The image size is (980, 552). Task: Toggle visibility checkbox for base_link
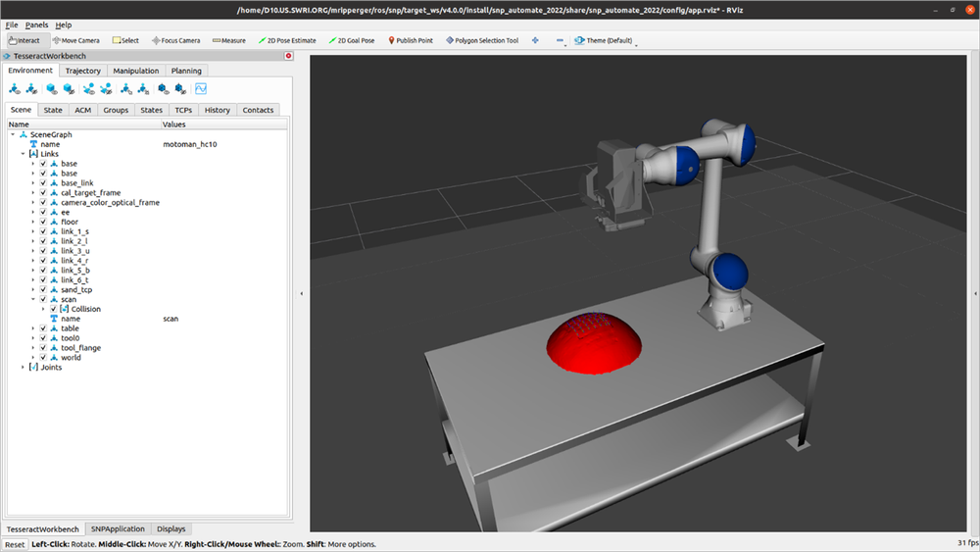[43, 183]
